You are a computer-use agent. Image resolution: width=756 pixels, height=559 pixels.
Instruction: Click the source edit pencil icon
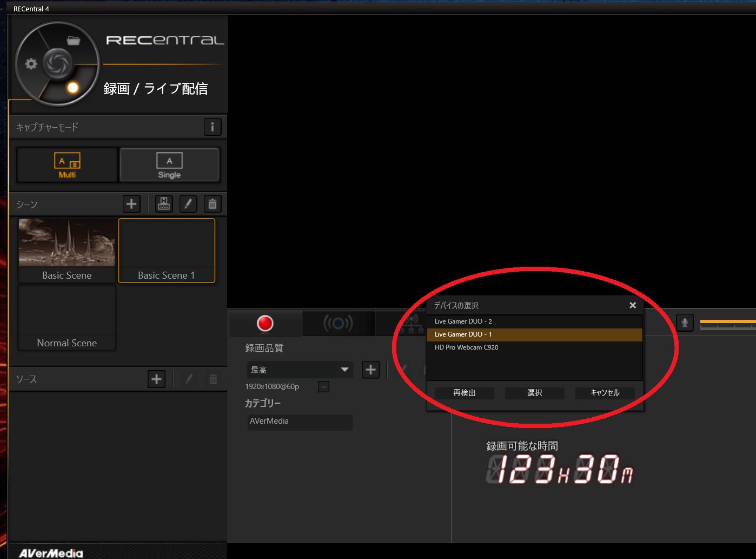(189, 379)
